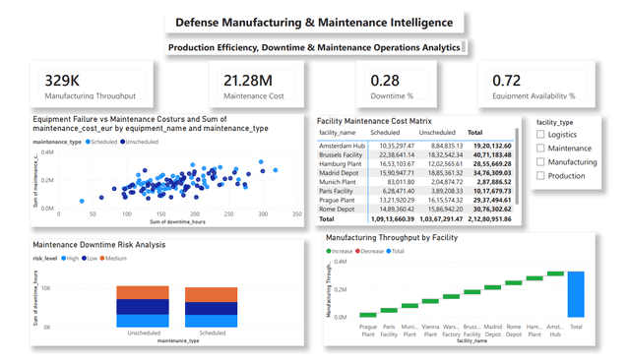Click the orange Medium segment of Unscheduled bar

coord(143,292)
